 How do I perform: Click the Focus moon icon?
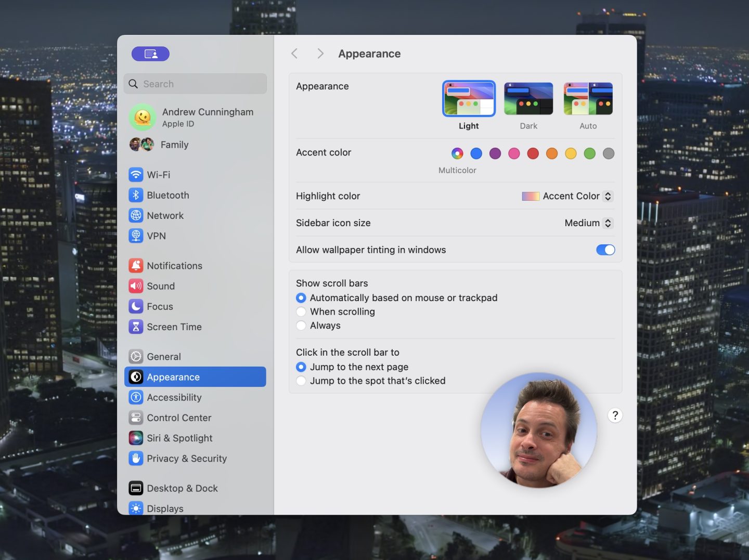[136, 306]
